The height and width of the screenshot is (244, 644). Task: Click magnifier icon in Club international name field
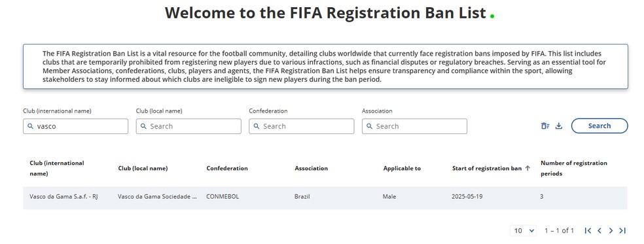coord(30,126)
